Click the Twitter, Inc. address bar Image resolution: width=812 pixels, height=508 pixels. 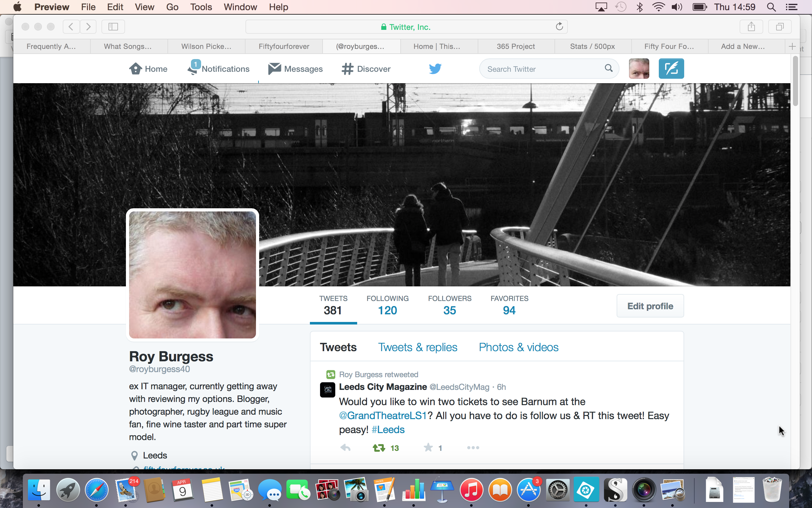click(406, 27)
